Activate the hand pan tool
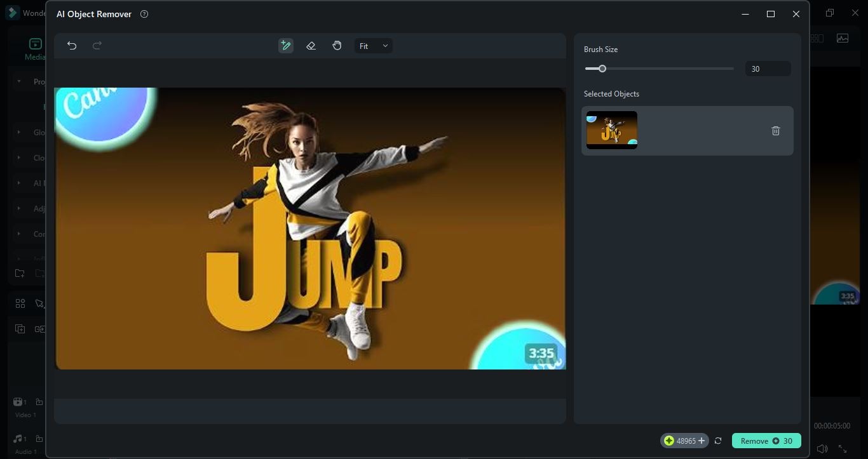Image resolution: width=868 pixels, height=459 pixels. 337,46
